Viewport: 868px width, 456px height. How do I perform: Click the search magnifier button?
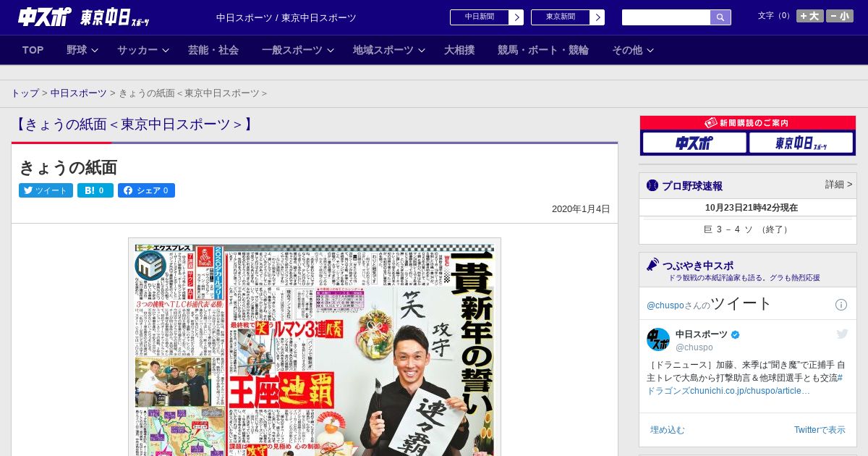click(x=720, y=17)
